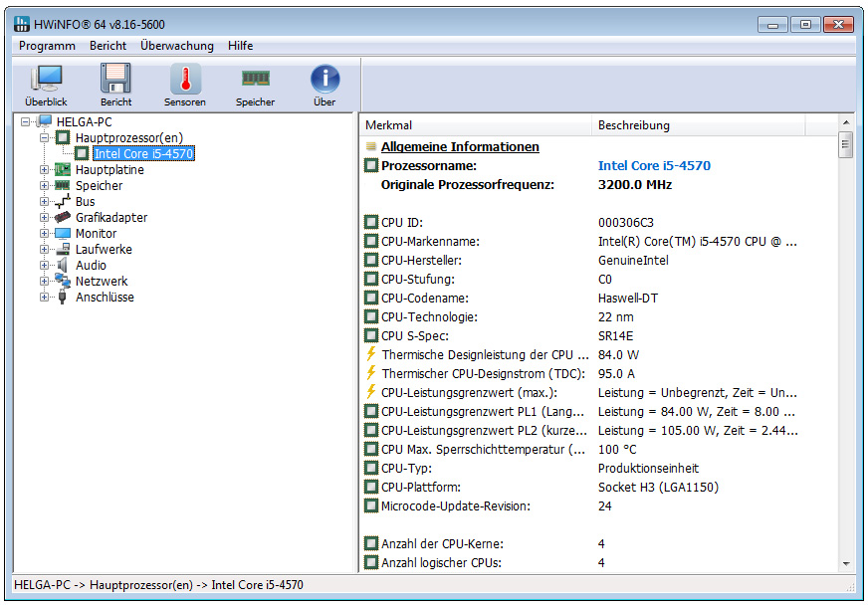Expand the Anschlüsse tree node
This screenshot has height=605, width=868.
tap(44, 298)
